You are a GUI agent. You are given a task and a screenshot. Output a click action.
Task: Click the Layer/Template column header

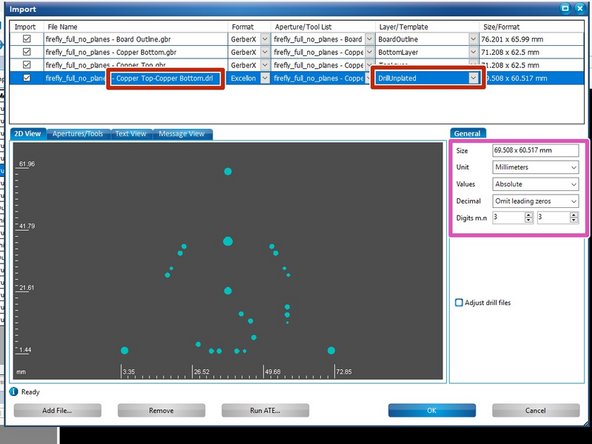pos(403,27)
